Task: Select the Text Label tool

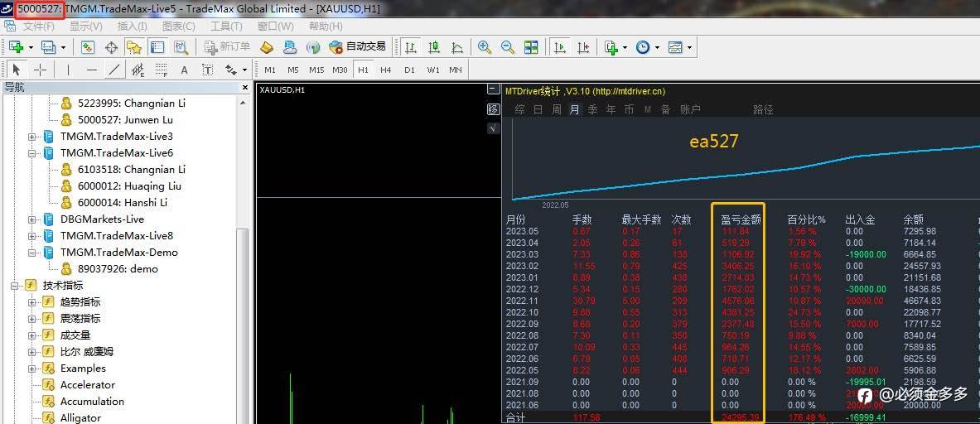Action: [x=207, y=70]
